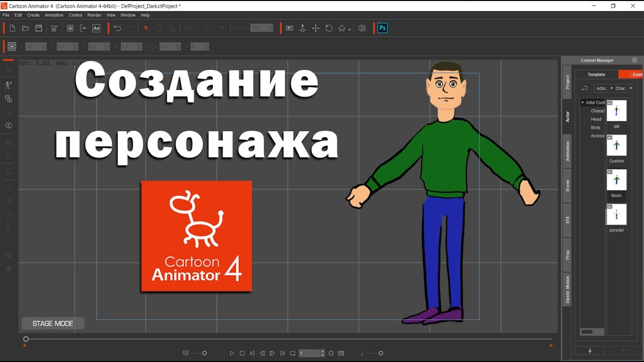
Task: Open the Edit menu
Action: pyautogui.click(x=18, y=15)
